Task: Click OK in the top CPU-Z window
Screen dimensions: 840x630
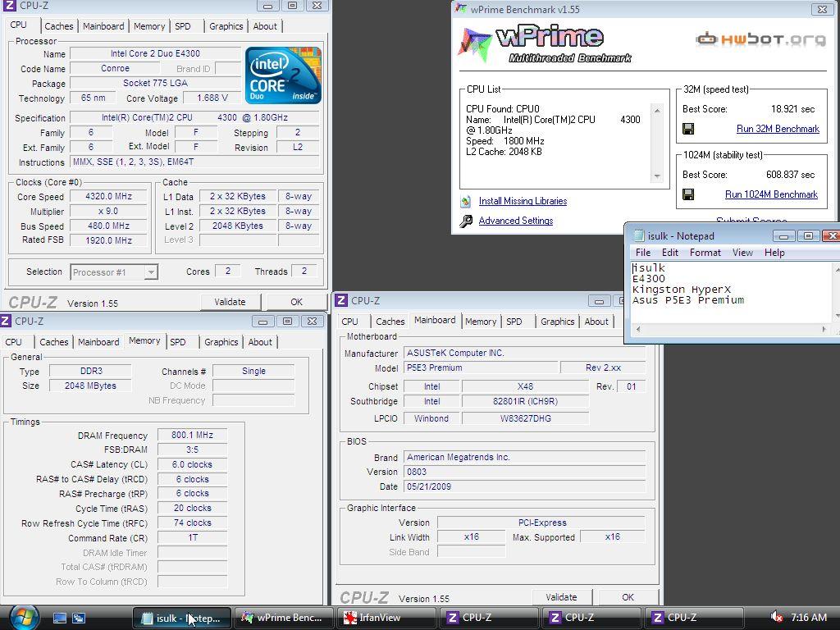Action: 297,302
